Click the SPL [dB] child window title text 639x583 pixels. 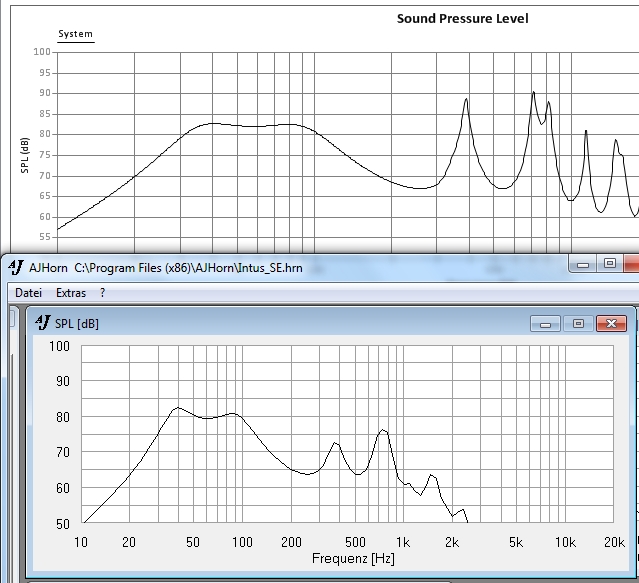tap(79, 323)
